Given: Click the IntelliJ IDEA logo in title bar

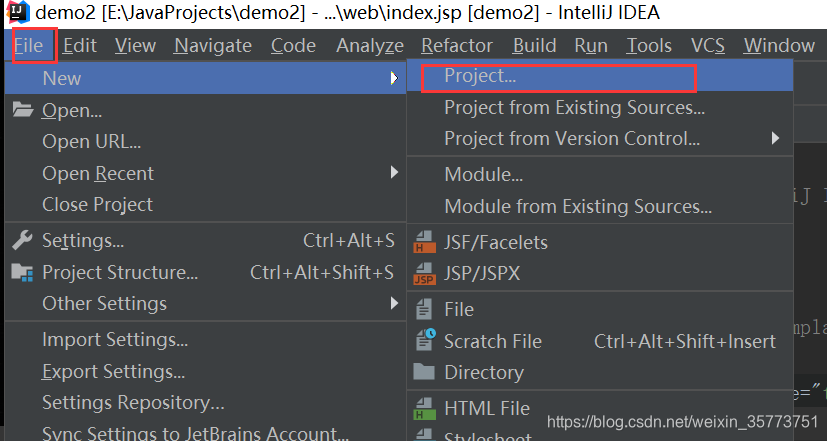Looking at the screenshot, I should pos(17,12).
